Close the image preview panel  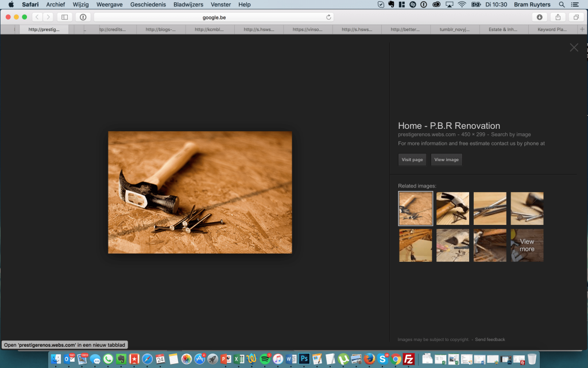click(x=574, y=48)
